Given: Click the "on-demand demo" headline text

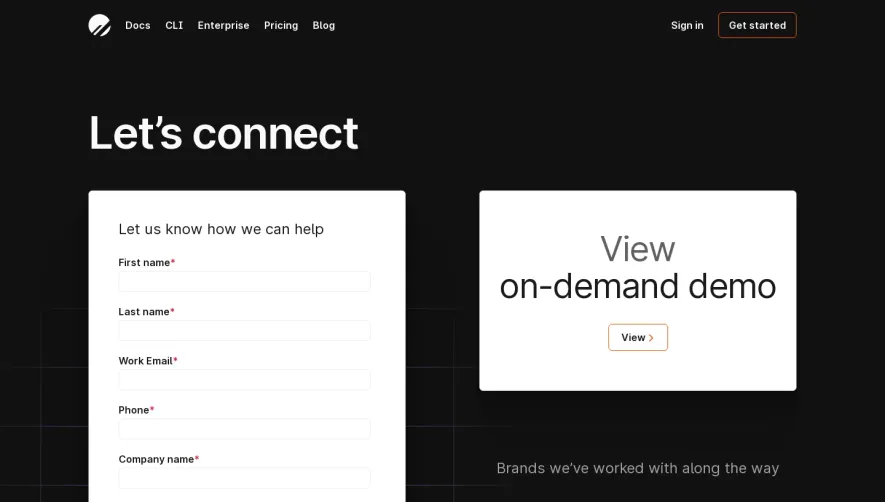Looking at the screenshot, I should click(x=638, y=286).
